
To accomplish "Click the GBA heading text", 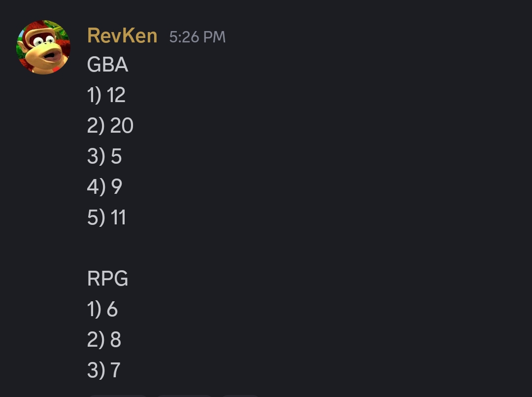I will (x=107, y=65).
